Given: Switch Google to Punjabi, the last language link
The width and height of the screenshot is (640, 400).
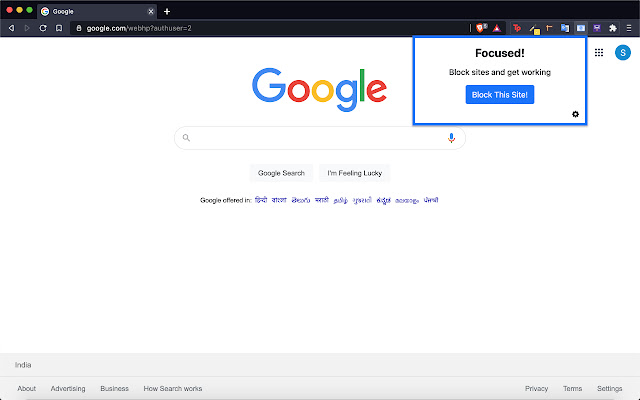Looking at the screenshot, I should pos(431,200).
